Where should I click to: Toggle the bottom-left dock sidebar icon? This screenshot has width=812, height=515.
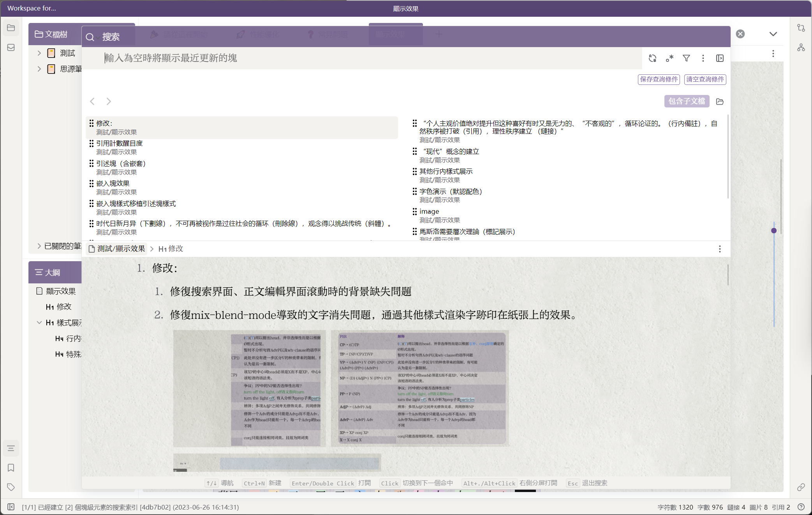coord(11,507)
